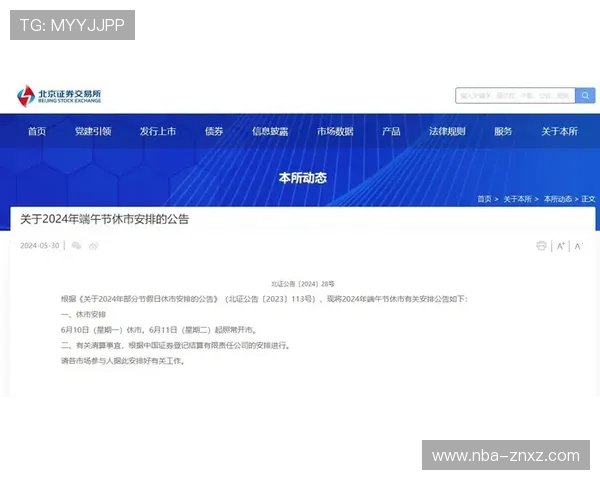Screen dimensions: 600x480
Task: Click the paragraph starting 根据《关于2024年部分节假日
Action: (x=264, y=299)
